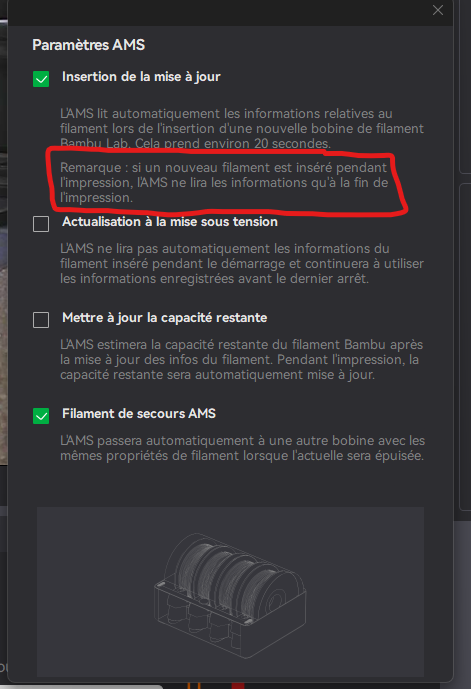Click the Insertion de la mise à jour label

point(141,76)
